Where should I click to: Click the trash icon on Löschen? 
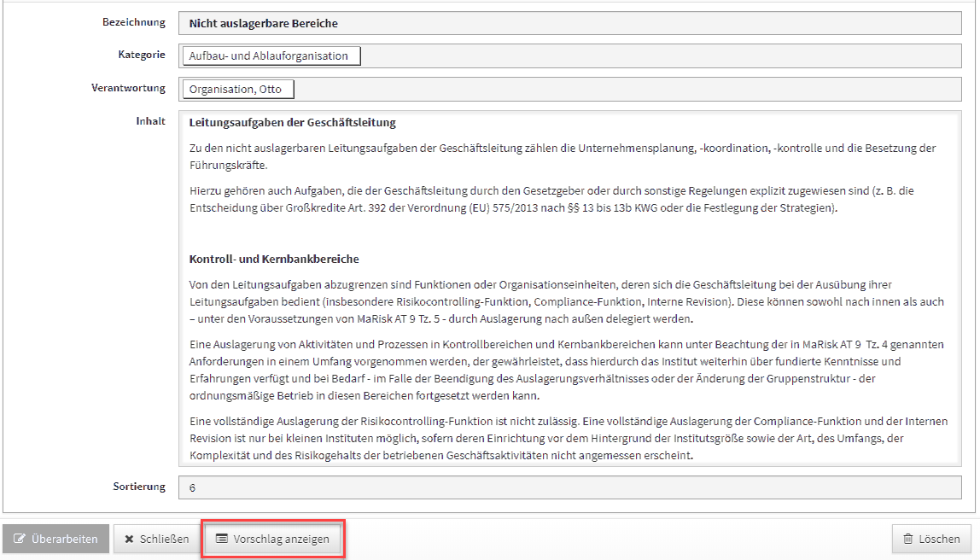coord(907,539)
